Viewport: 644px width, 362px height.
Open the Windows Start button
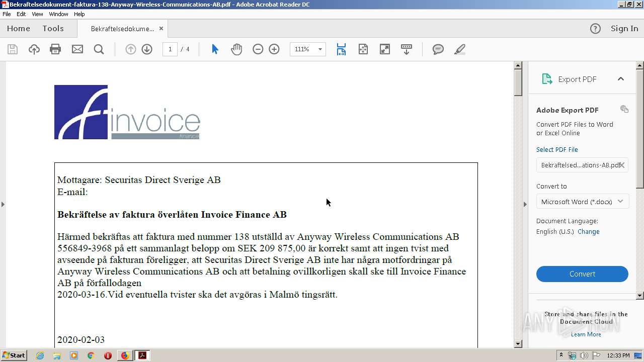point(14,355)
